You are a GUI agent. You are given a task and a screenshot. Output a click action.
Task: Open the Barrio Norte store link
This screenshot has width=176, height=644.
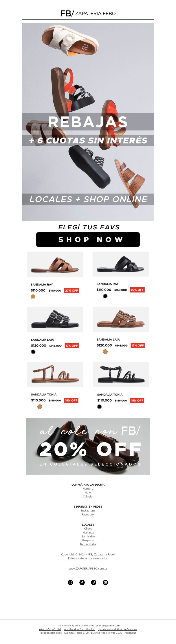tap(88, 544)
